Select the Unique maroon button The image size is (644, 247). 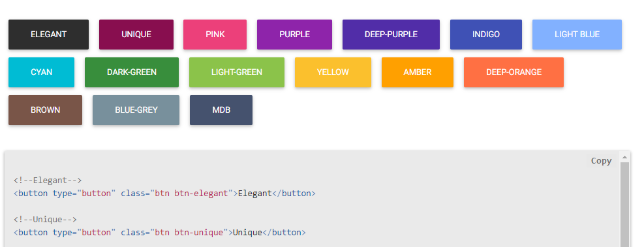[x=136, y=35]
